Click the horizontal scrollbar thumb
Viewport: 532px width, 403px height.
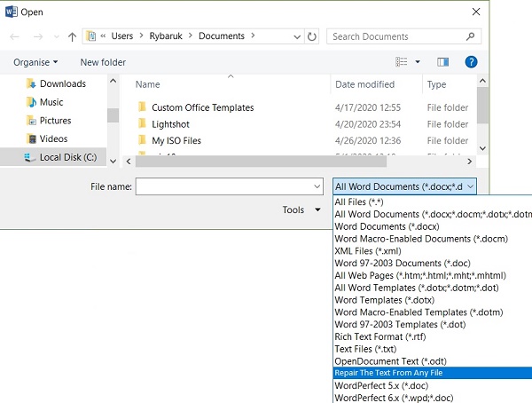(261, 162)
